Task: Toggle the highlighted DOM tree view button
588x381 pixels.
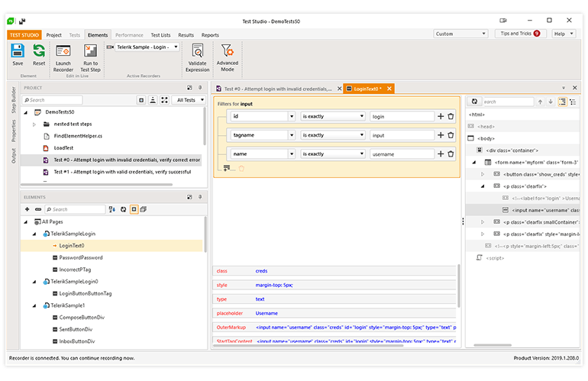Action: click(562, 102)
